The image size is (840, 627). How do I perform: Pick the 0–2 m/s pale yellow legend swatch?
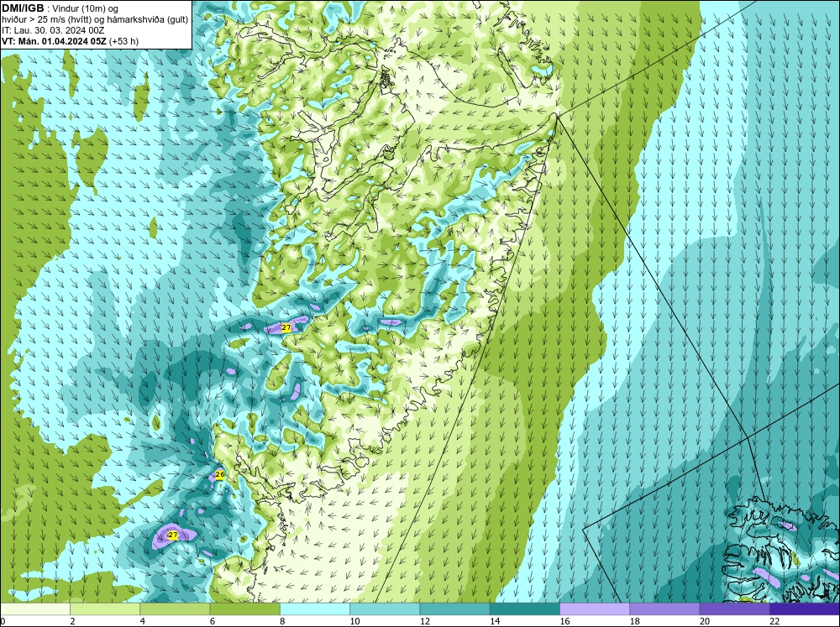35,609
